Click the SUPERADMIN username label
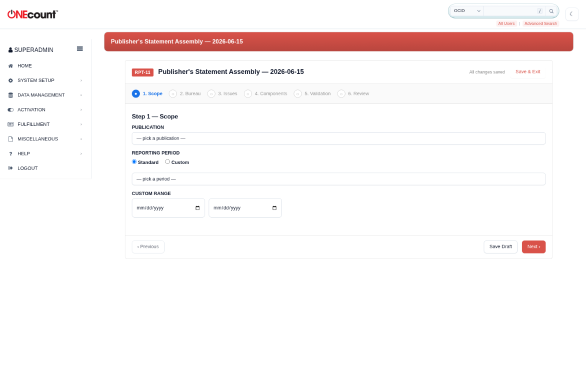This screenshot has width=586, height=366. 34,50
